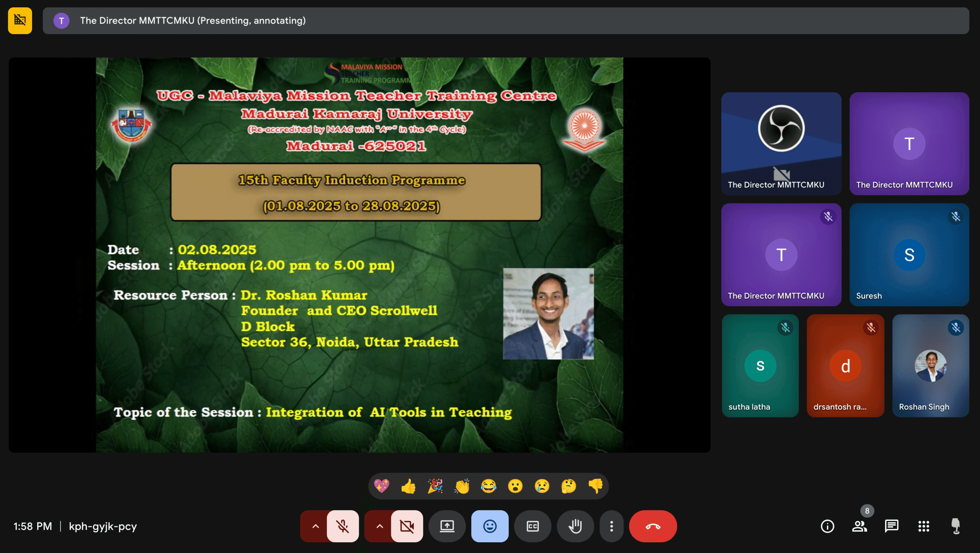The image size is (980, 553).
Task: Select Suresh's participant tile
Action: [x=909, y=255]
